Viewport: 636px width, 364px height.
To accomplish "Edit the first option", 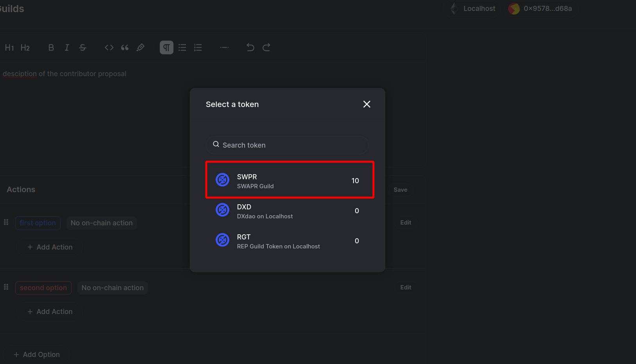I will pyautogui.click(x=406, y=223).
